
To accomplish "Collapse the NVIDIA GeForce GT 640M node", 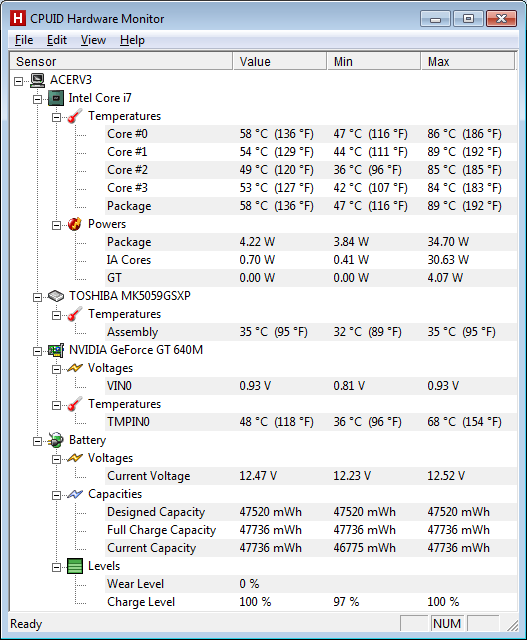I will click(38, 351).
